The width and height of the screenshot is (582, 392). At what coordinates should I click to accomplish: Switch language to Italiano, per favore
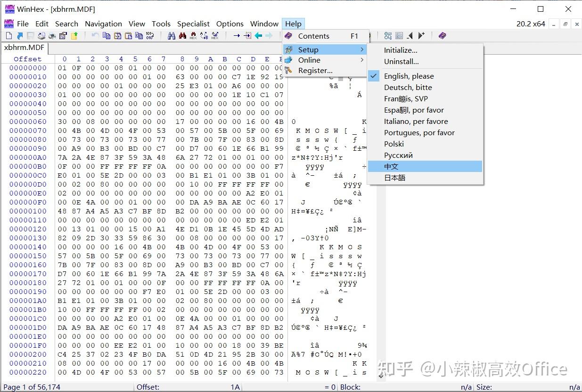coord(426,122)
